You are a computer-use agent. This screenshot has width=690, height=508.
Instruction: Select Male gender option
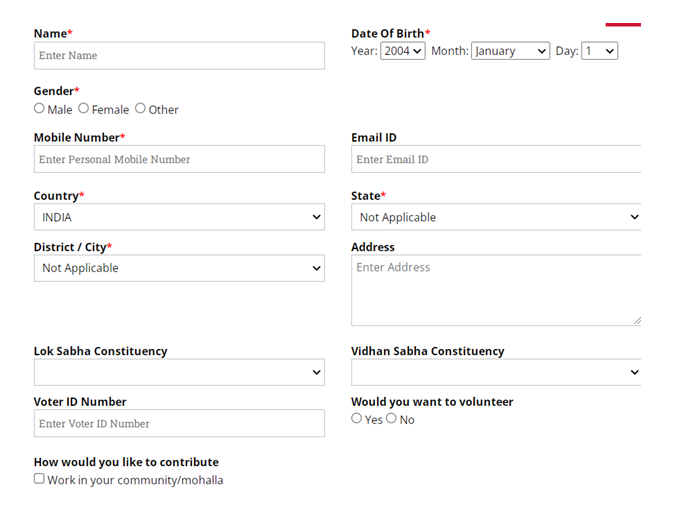pyautogui.click(x=39, y=108)
